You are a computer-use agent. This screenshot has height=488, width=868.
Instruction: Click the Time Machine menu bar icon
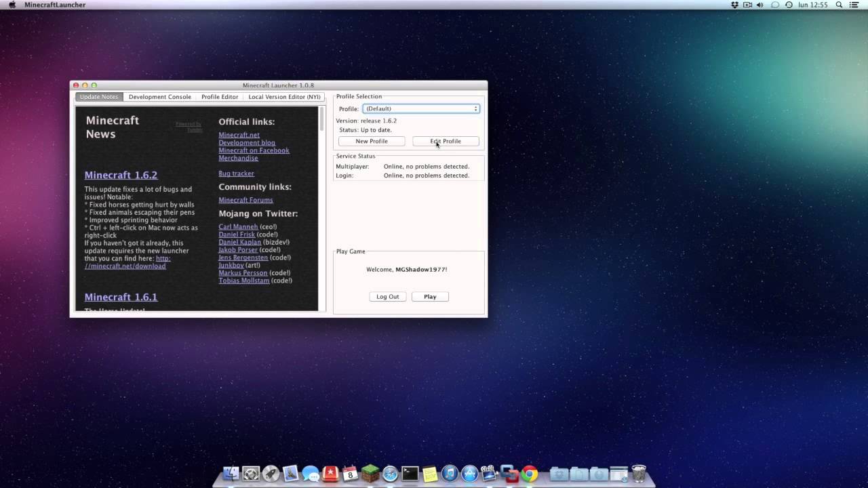(x=789, y=5)
